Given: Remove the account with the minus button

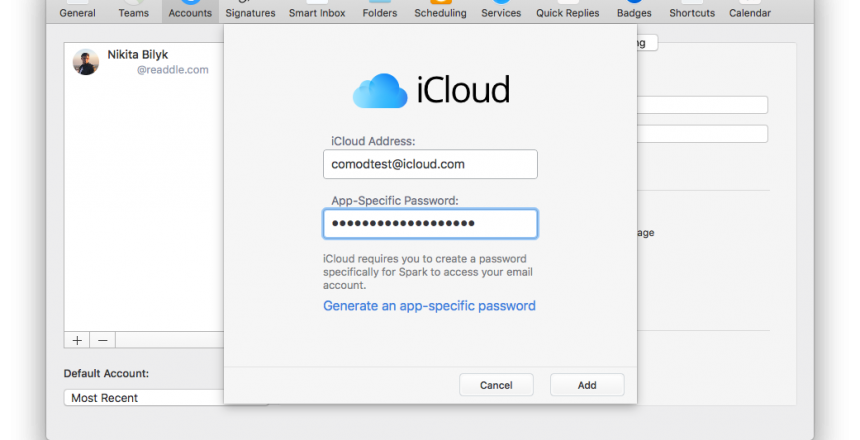Looking at the screenshot, I should (103, 340).
